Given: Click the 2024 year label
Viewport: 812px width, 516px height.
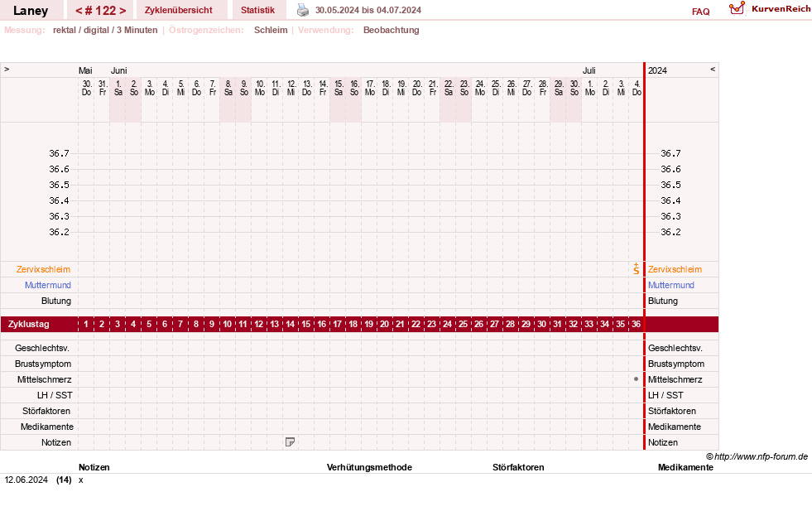Looking at the screenshot, I should 657,70.
